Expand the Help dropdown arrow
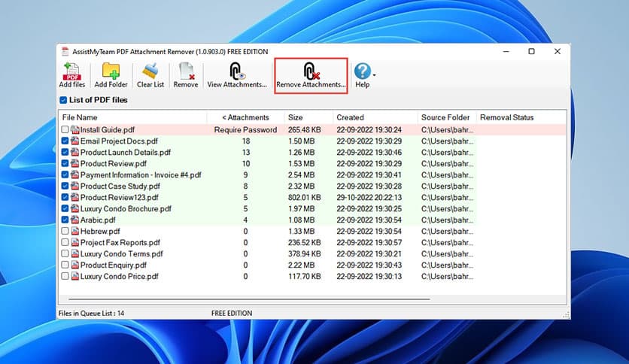The height and width of the screenshot is (364, 629). [x=374, y=75]
